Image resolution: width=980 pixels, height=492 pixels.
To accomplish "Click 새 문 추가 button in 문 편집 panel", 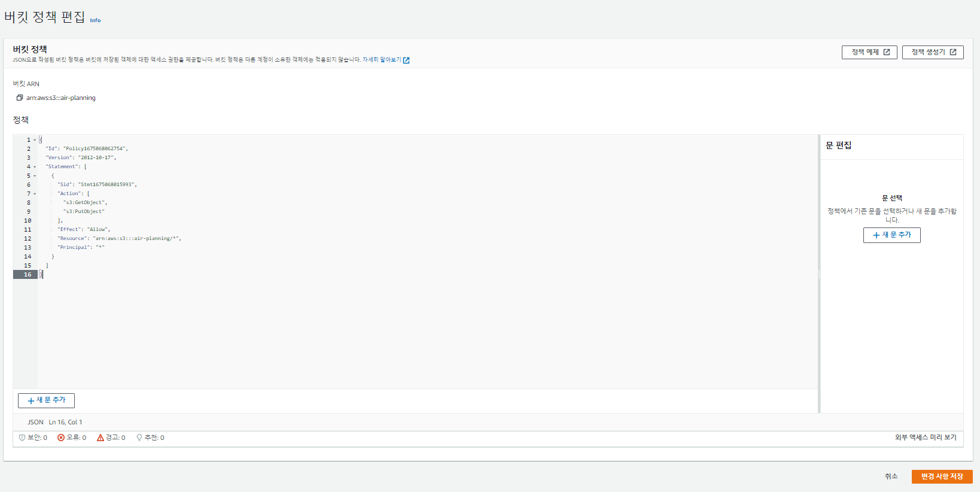I will (x=892, y=235).
